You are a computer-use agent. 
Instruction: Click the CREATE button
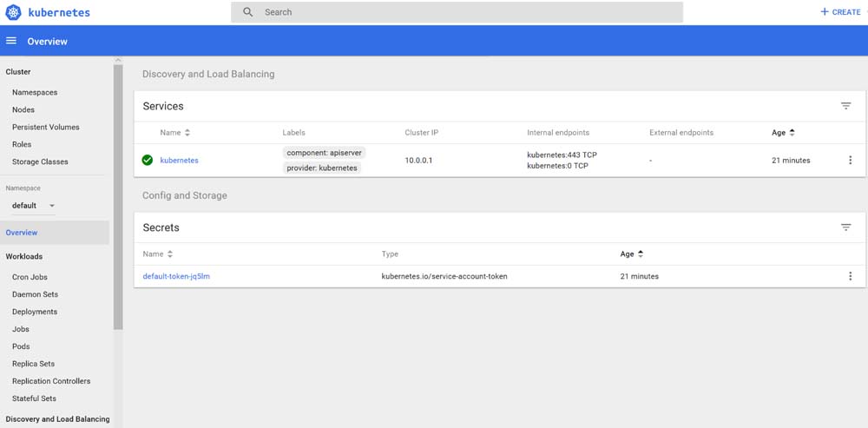(839, 12)
